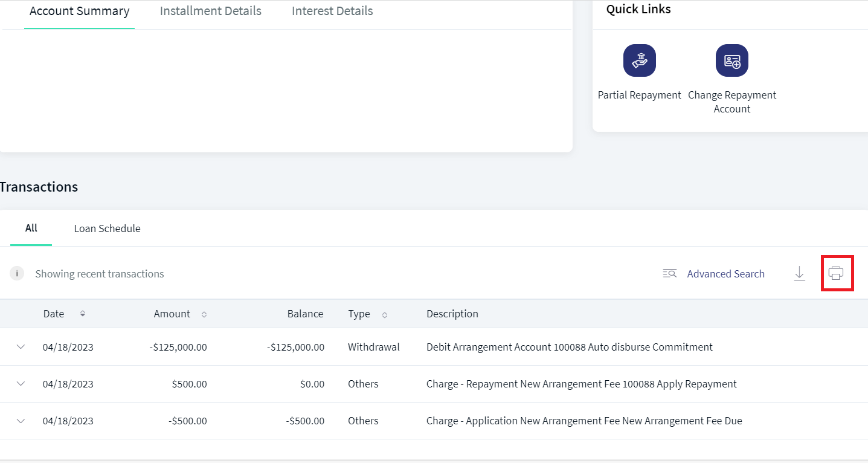Sort by the Date column arrow
This screenshot has height=463, width=868.
[x=83, y=314]
